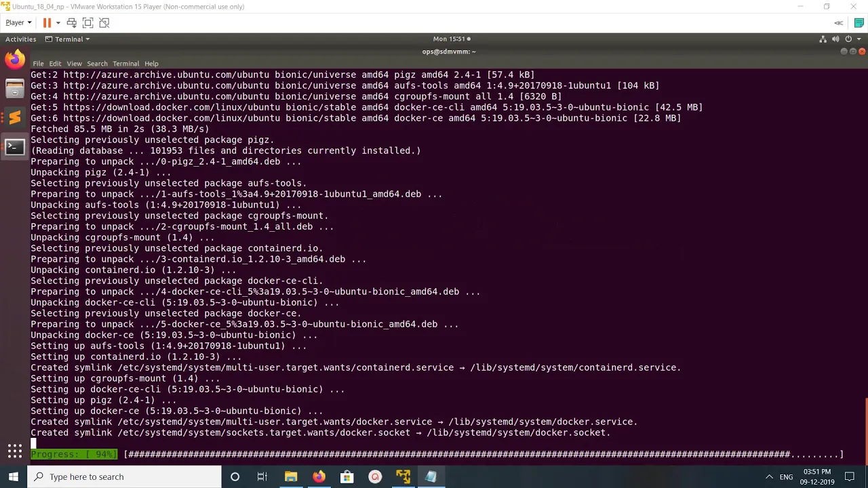Open the Terminal app menu in top bar
Image resolution: width=868 pixels, height=488 pixels.
click(67, 39)
